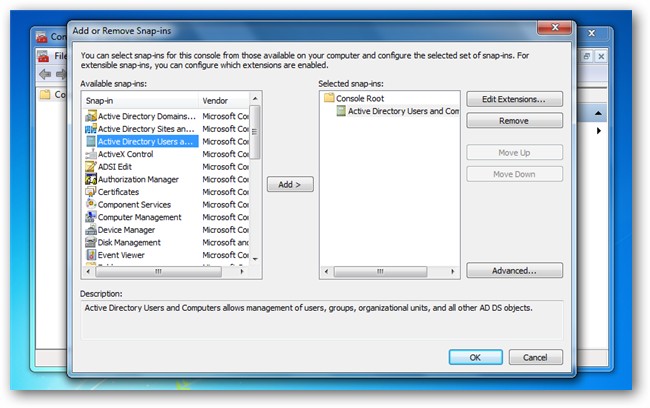Open Edit Extensions...
Viewport: 650px width, 408px height.
point(514,100)
